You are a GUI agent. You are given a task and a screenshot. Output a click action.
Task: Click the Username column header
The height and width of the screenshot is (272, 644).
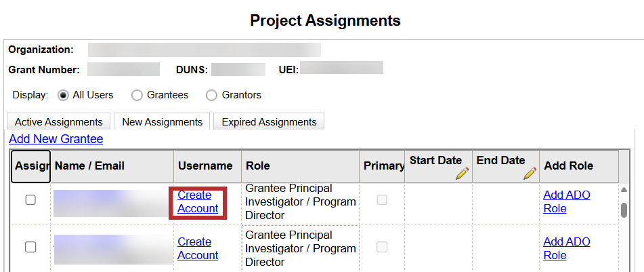[x=205, y=166]
